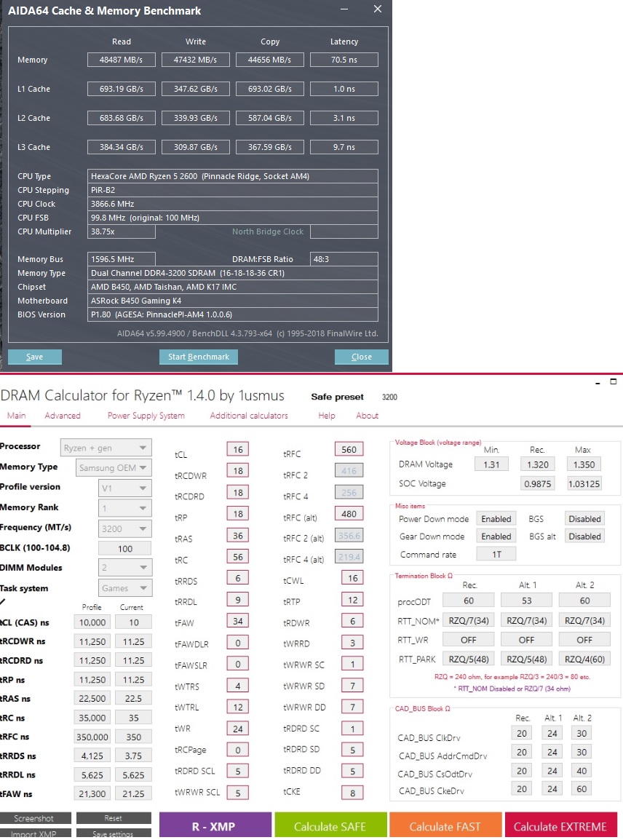Click RTT_WR Rec. OFF value

(469, 640)
